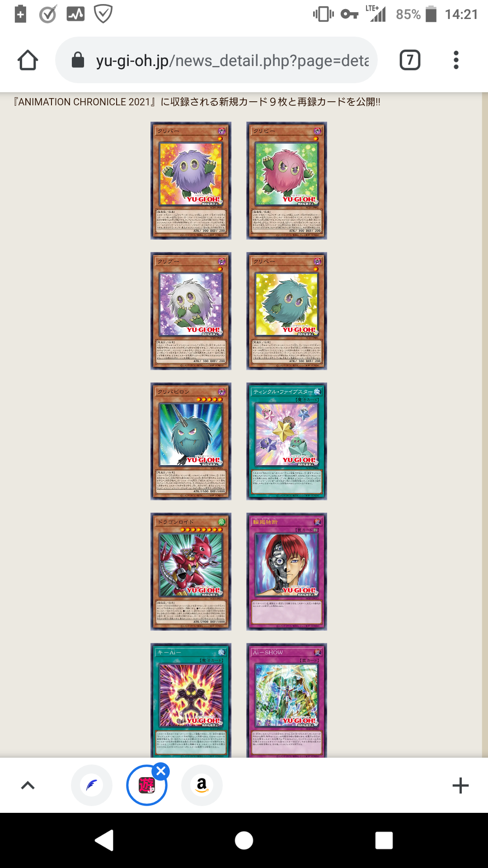Tap the lock icon in the address bar
488x868 pixels.
coord(78,60)
